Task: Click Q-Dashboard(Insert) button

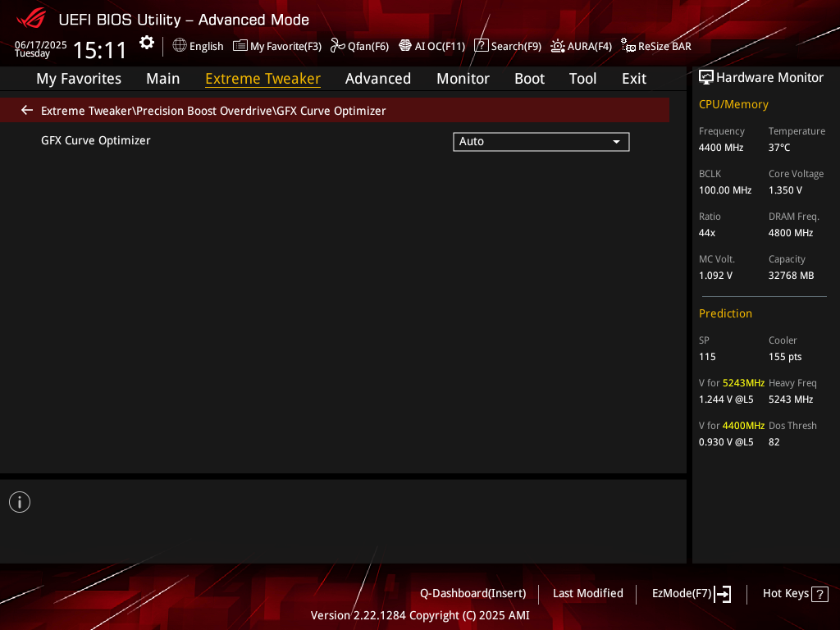Action: point(473,594)
